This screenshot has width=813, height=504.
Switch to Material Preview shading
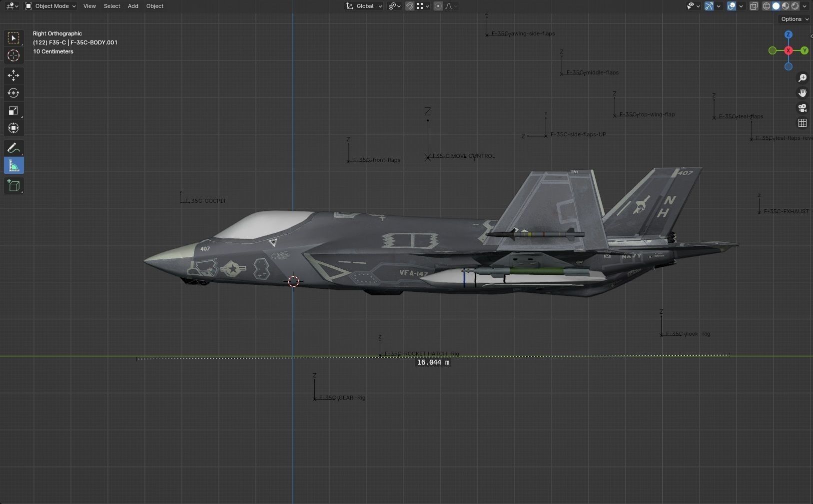point(786,6)
